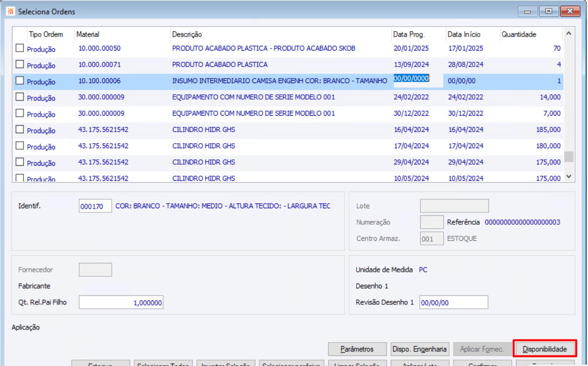This screenshot has width=588, height=366.
Task: Click the Qt. Rel.Pai Filho field
Action: (121, 302)
